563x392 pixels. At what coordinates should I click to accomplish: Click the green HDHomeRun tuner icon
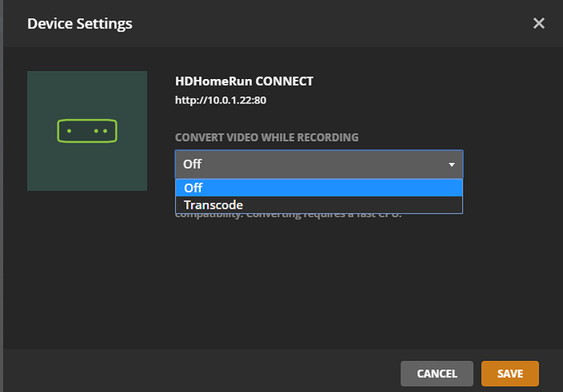pyautogui.click(x=87, y=130)
